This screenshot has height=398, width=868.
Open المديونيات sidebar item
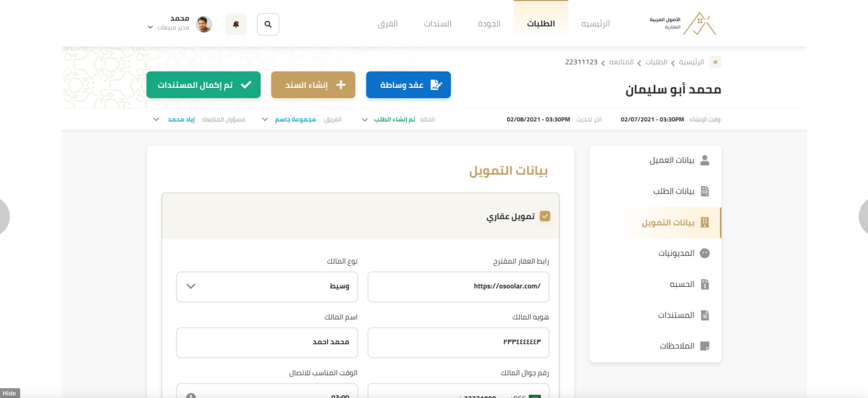pos(655,253)
